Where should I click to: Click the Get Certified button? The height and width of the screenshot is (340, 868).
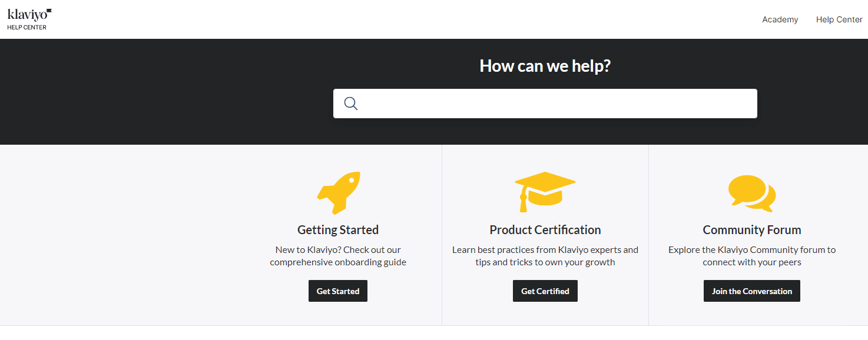[545, 291]
